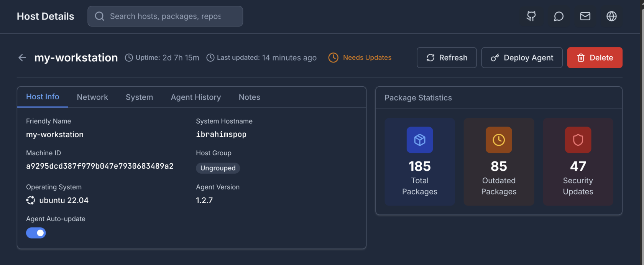
Task: Click the blue Total Packages cube icon
Action: [420, 140]
